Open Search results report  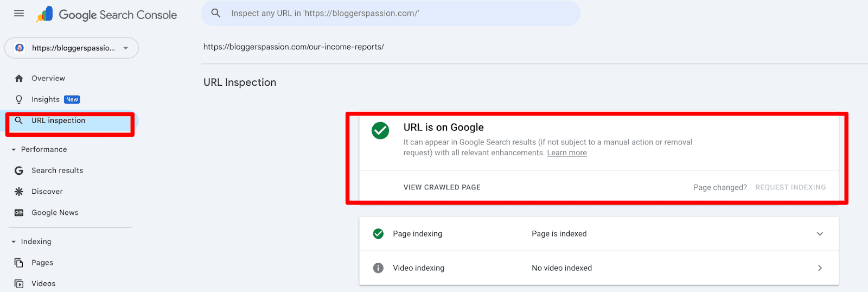point(57,170)
